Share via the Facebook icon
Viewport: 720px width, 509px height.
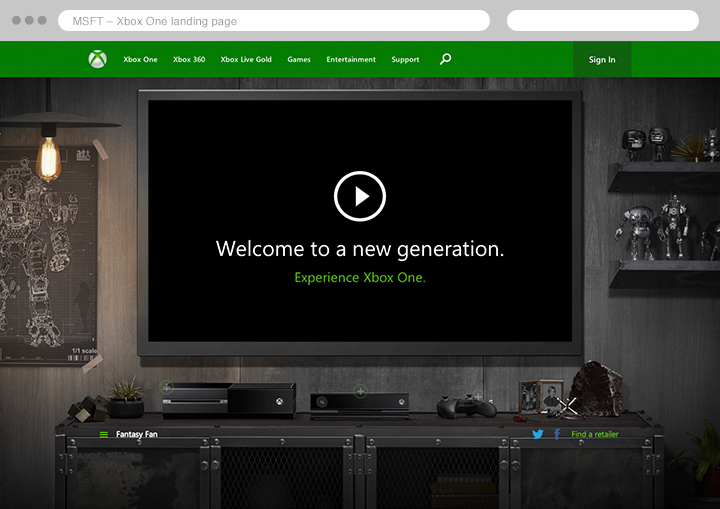(x=557, y=434)
